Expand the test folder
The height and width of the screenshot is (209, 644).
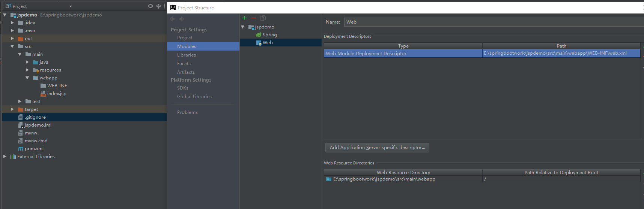(x=20, y=102)
